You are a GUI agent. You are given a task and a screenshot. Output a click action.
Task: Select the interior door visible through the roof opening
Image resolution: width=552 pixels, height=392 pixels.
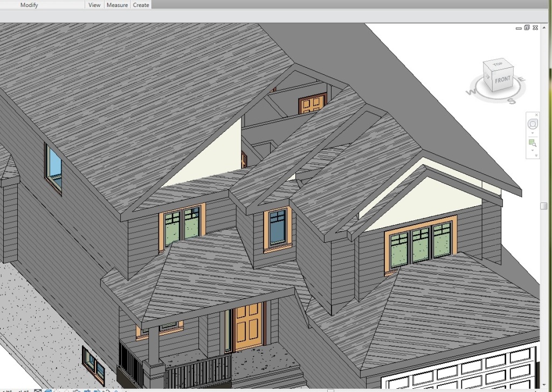click(x=313, y=103)
